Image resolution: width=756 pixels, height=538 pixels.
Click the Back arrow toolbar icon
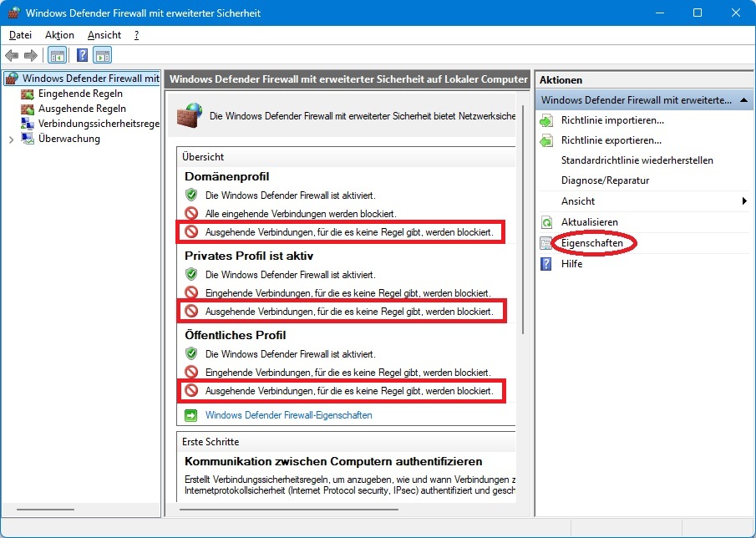pos(12,55)
